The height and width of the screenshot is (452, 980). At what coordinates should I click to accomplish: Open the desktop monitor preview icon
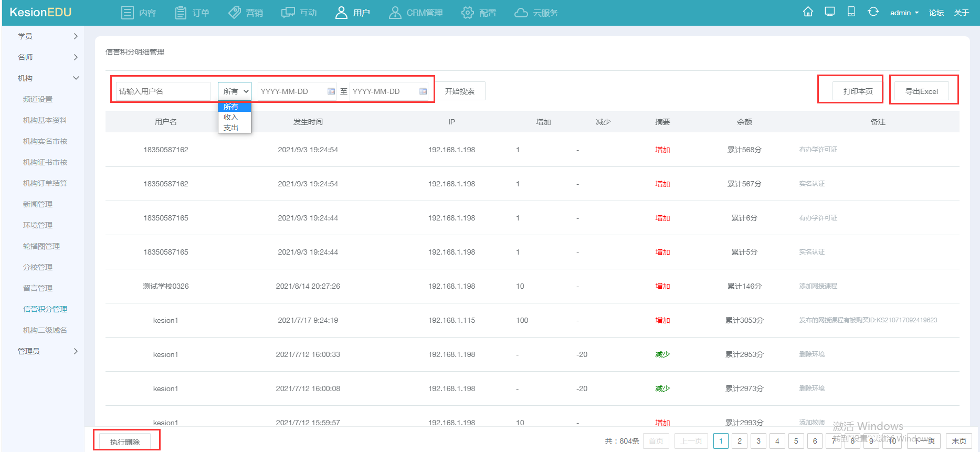click(829, 12)
